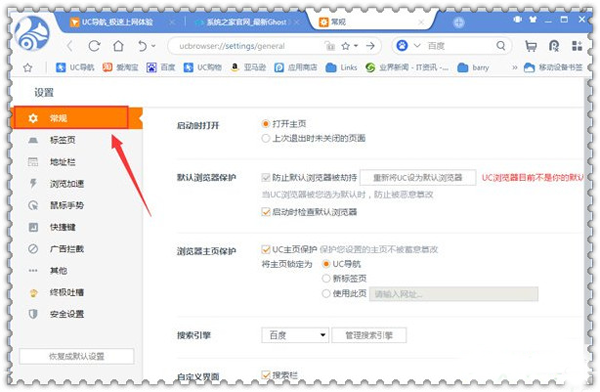Click the magnifier search icon
The width and height of the screenshot is (600, 392).
501,46
